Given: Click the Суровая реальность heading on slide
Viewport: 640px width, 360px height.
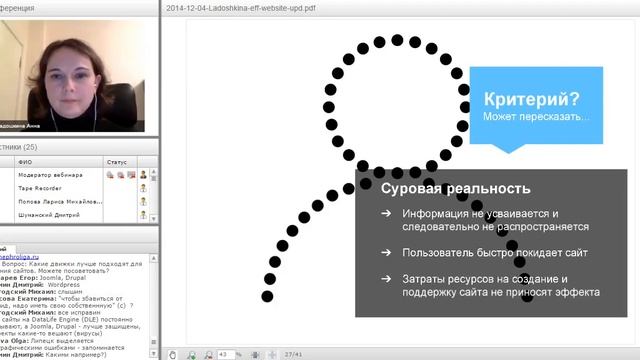Looking at the screenshot, I should pyautogui.click(x=456, y=189).
